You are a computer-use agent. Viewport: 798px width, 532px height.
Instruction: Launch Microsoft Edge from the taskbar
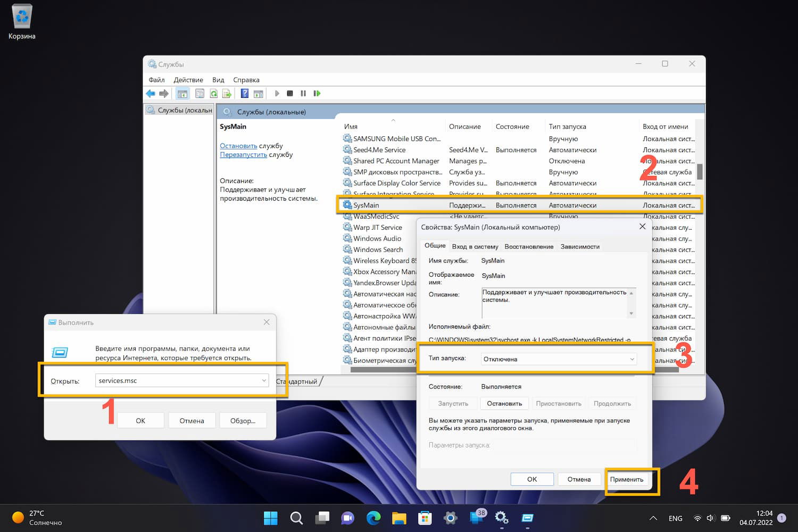tap(373, 518)
